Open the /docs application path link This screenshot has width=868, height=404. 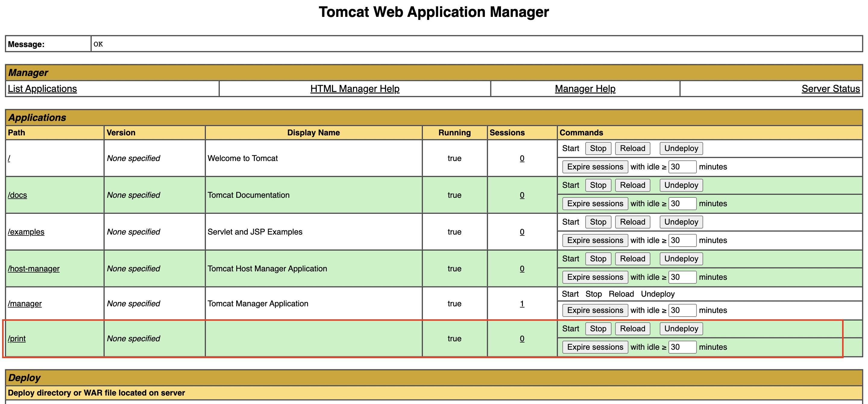tap(17, 195)
